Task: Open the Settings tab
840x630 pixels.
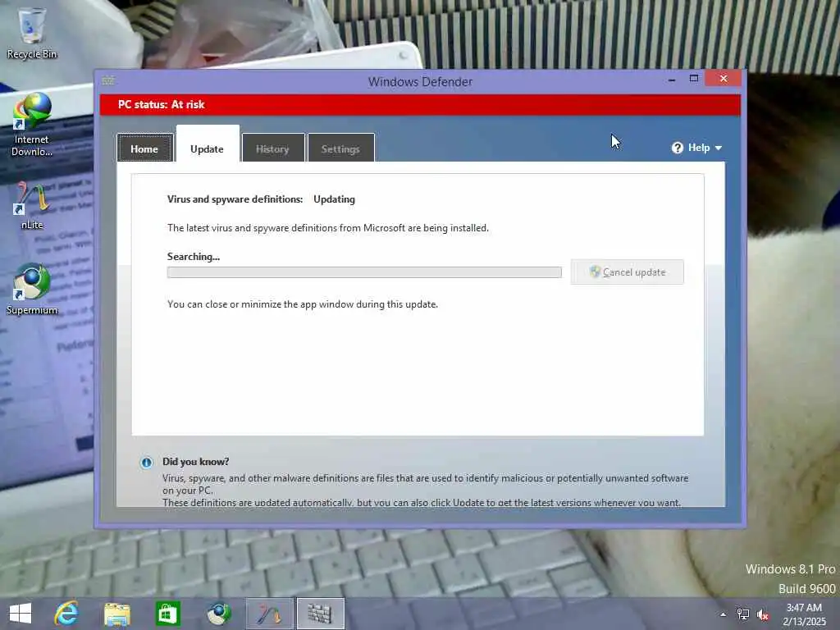Action: (340, 148)
